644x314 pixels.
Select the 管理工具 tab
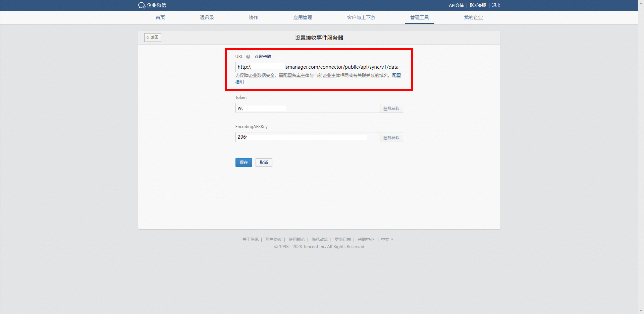pos(420,17)
